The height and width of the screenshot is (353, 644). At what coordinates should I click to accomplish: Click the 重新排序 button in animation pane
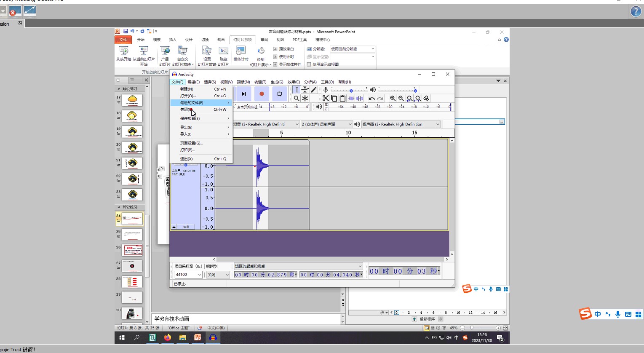click(x=427, y=319)
